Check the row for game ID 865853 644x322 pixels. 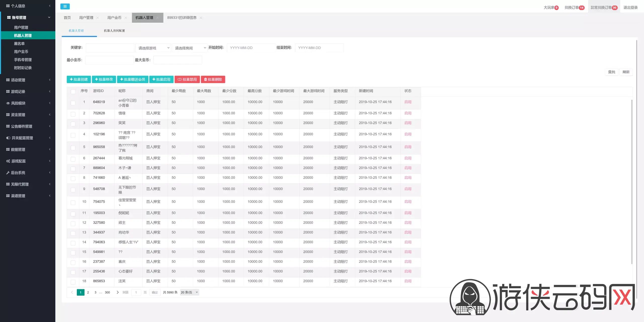(x=73, y=282)
